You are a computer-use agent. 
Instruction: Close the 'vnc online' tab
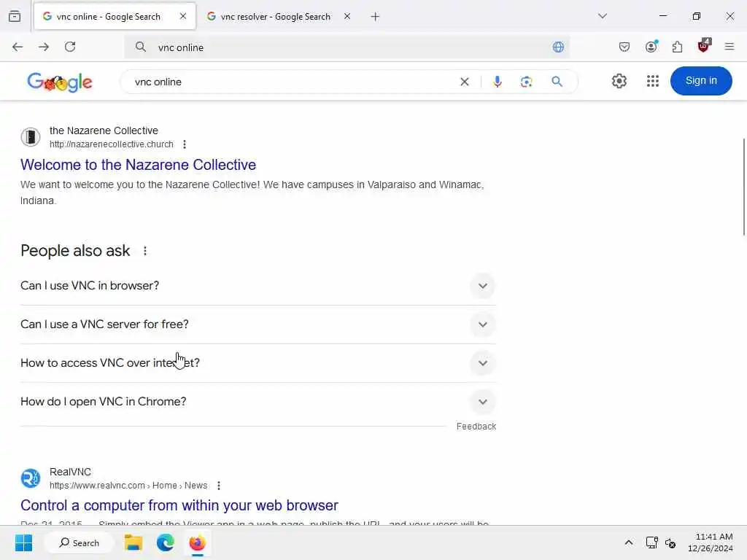tap(183, 16)
